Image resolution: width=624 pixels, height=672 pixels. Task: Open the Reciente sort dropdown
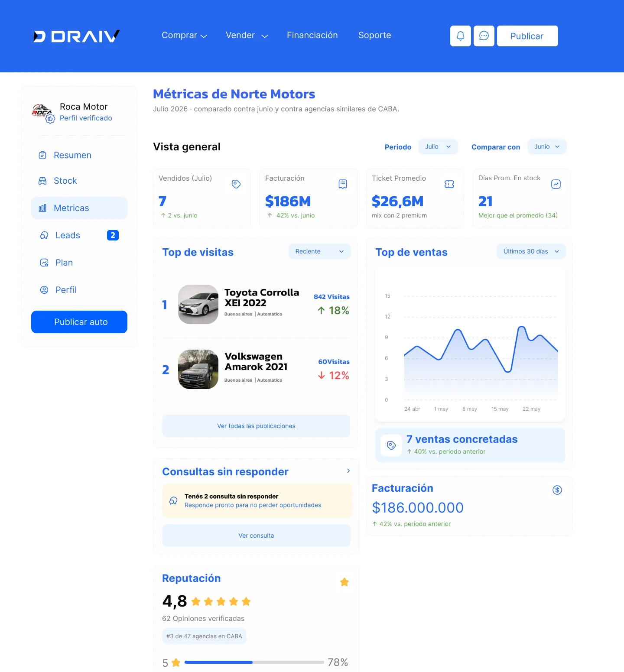[x=320, y=251]
